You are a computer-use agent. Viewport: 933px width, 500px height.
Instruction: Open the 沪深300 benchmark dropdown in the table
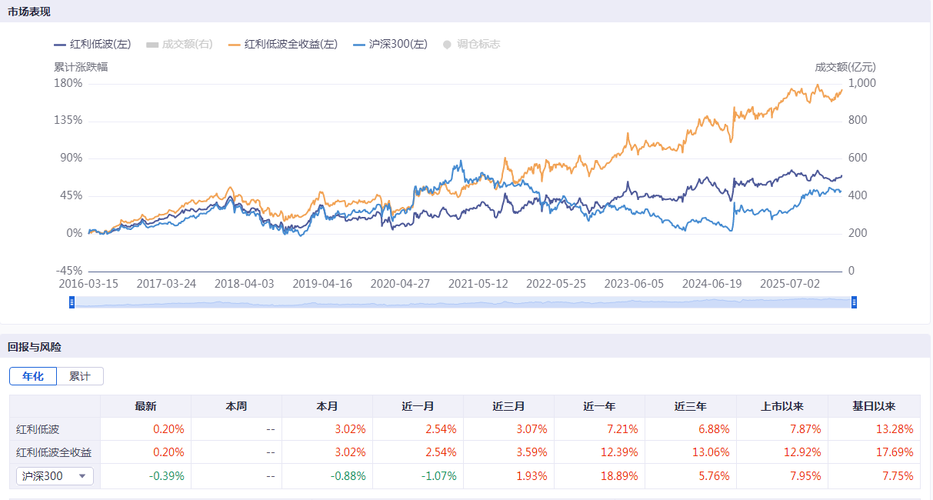(x=55, y=476)
